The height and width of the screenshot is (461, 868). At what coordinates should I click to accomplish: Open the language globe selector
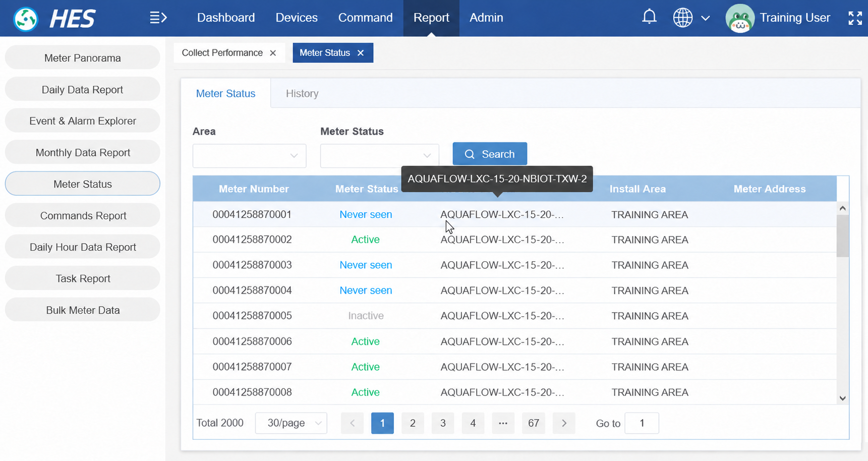[x=682, y=18]
